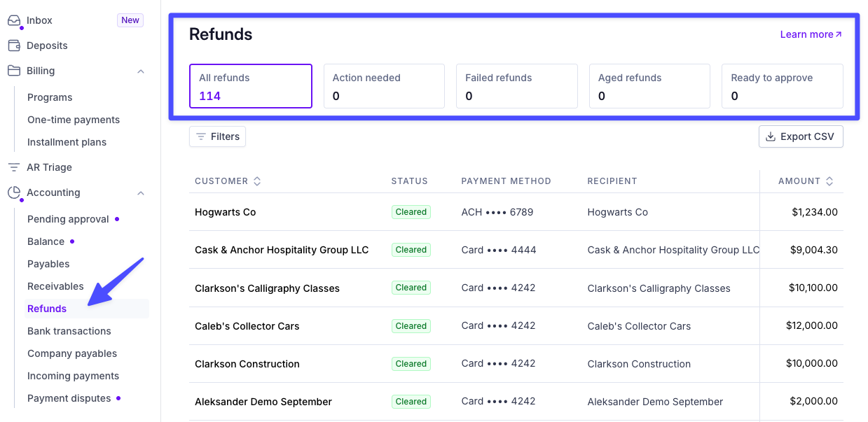
Task: Sort table by Amount column arrows
Action: (x=829, y=181)
